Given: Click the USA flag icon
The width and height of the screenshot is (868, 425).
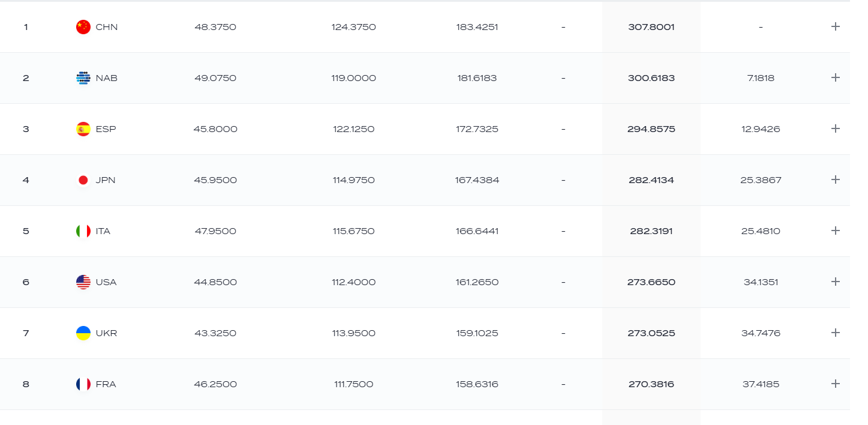Looking at the screenshot, I should pos(83,282).
